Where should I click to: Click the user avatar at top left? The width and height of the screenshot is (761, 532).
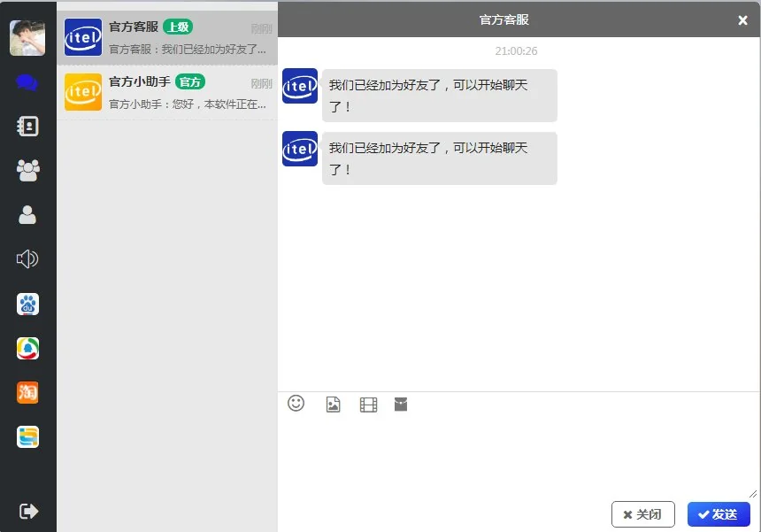[27, 37]
